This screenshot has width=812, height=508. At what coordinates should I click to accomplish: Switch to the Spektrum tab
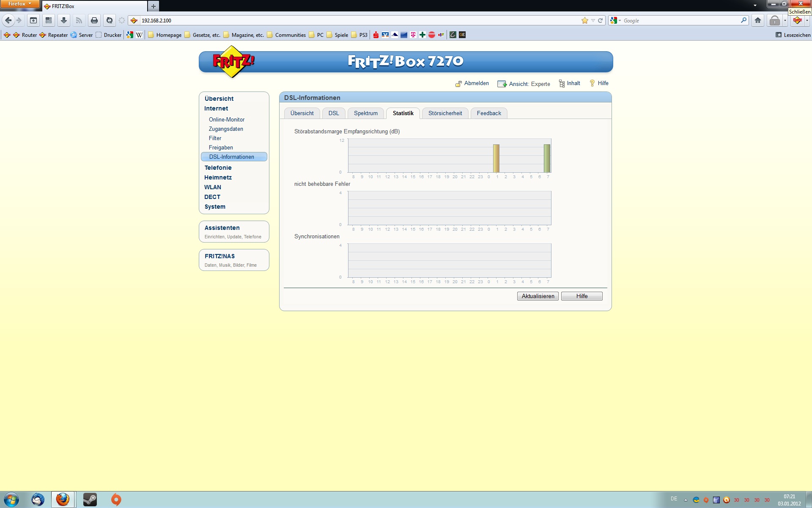(x=365, y=113)
